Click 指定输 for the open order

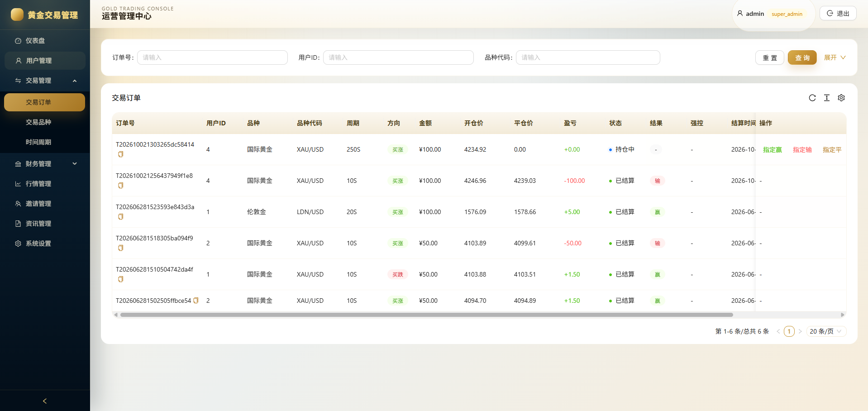802,150
